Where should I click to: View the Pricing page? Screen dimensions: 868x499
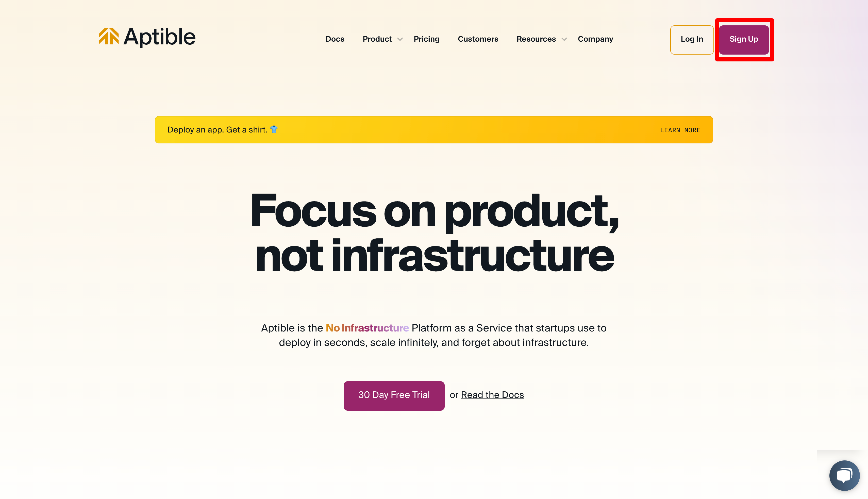click(427, 39)
